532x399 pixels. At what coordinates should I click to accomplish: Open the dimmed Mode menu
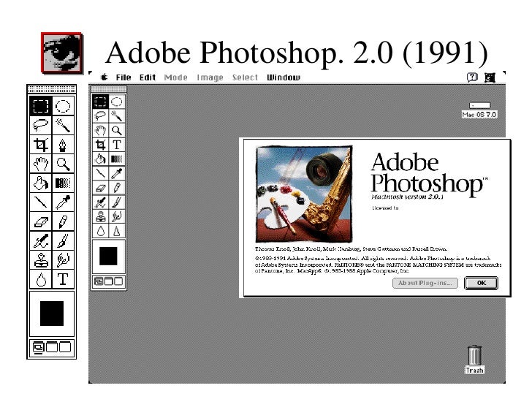[x=175, y=77]
